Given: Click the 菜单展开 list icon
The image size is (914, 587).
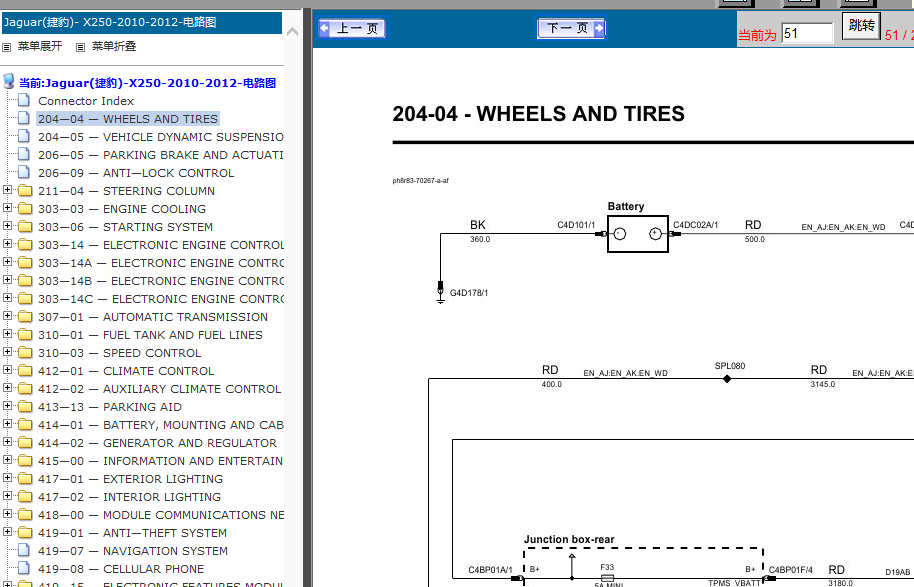Looking at the screenshot, I should point(7,47).
